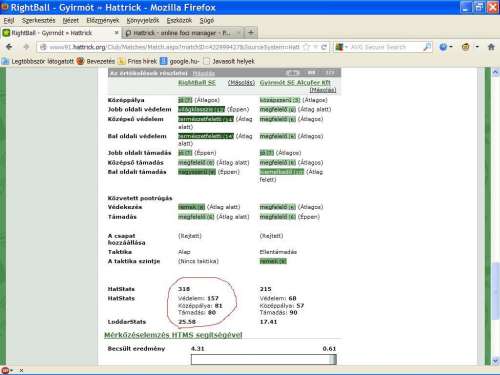Image resolution: width=500 pixels, height=375 pixels.
Task: Click the (Nincs taktika) text
Action: pos(198,261)
